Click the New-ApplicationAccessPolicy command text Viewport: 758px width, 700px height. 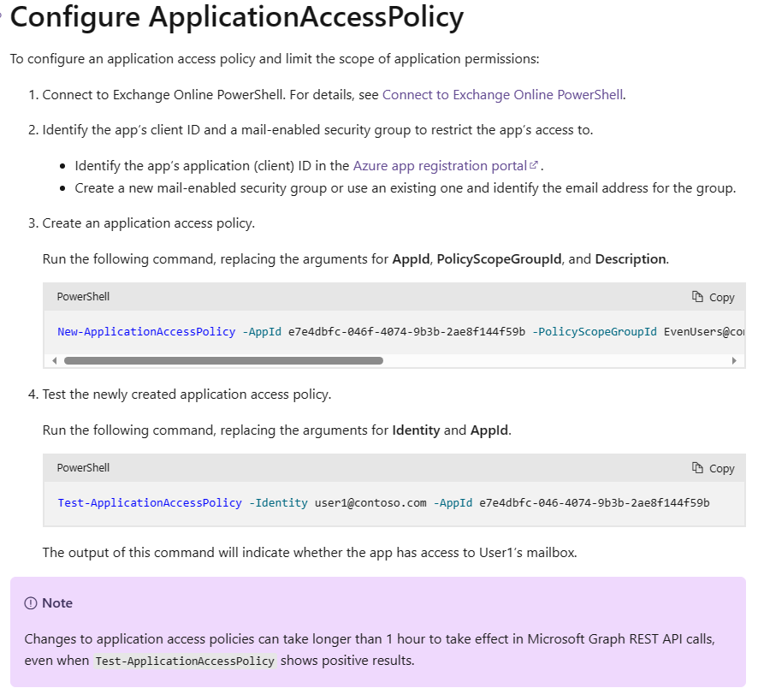pyautogui.click(x=146, y=332)
